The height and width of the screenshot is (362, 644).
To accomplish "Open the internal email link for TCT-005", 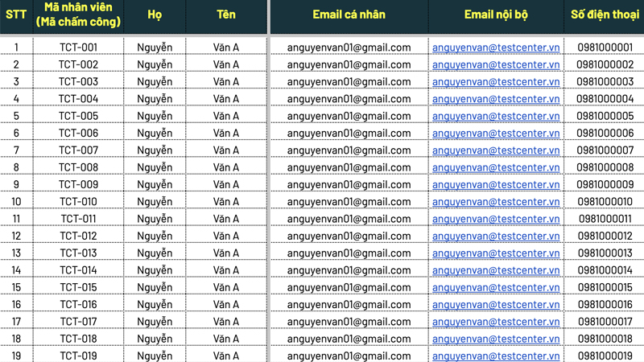I will point(496,116).
